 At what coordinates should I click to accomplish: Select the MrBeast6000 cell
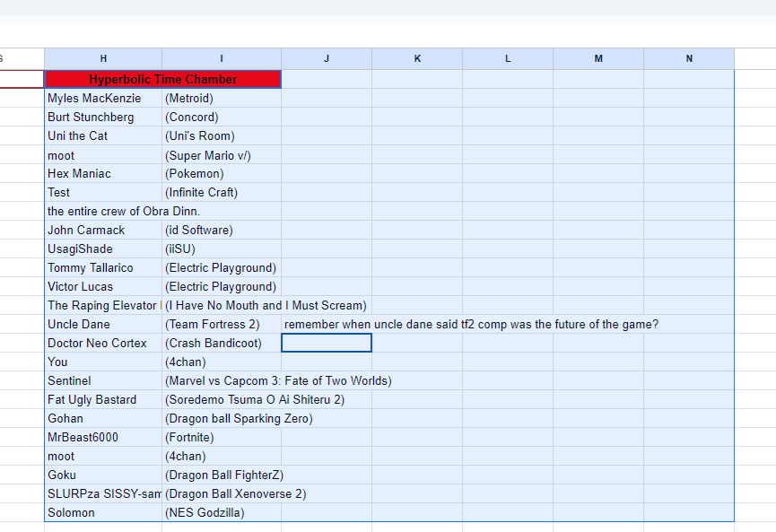coord(103,437)
